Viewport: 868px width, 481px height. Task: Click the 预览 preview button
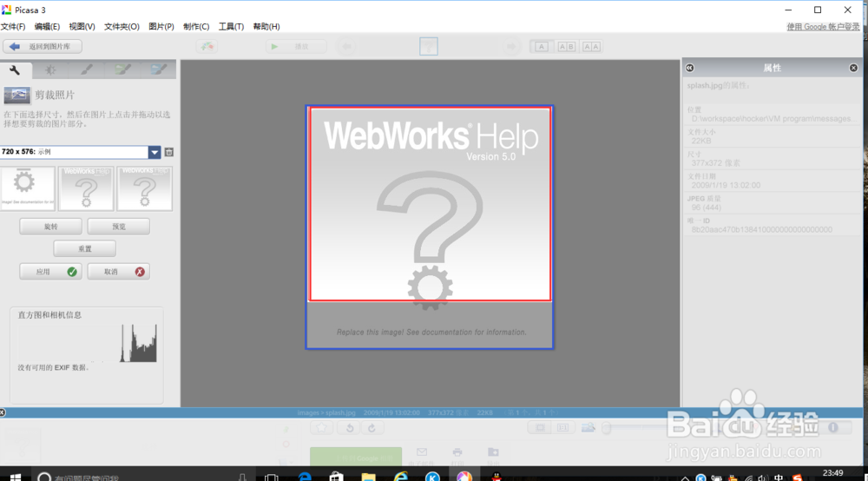tap(118, 227)
